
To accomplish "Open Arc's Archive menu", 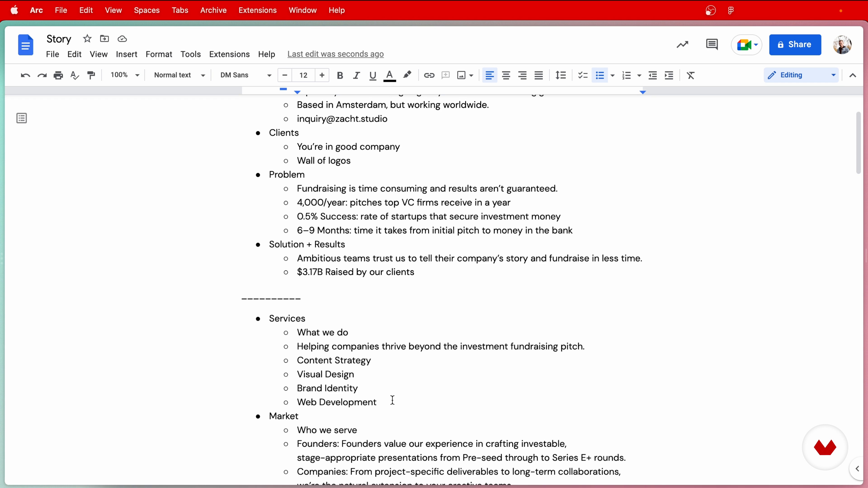I will click(x=213, y=10).
